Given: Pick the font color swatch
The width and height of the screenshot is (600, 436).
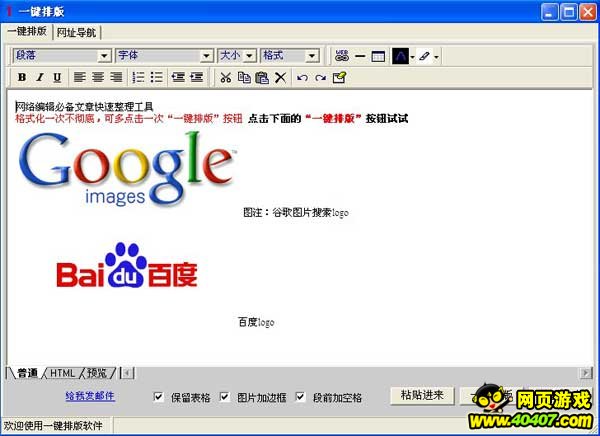Looking at the screenshot, I should [400, 56].
